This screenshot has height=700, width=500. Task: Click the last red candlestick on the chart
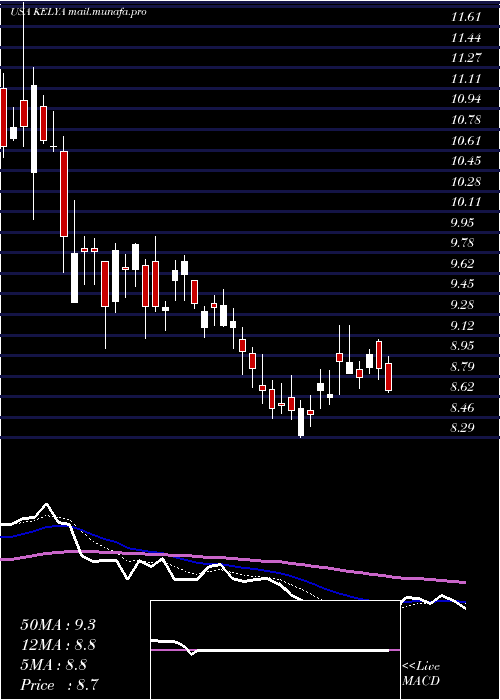pyautogui.click(x=388, y=377)
